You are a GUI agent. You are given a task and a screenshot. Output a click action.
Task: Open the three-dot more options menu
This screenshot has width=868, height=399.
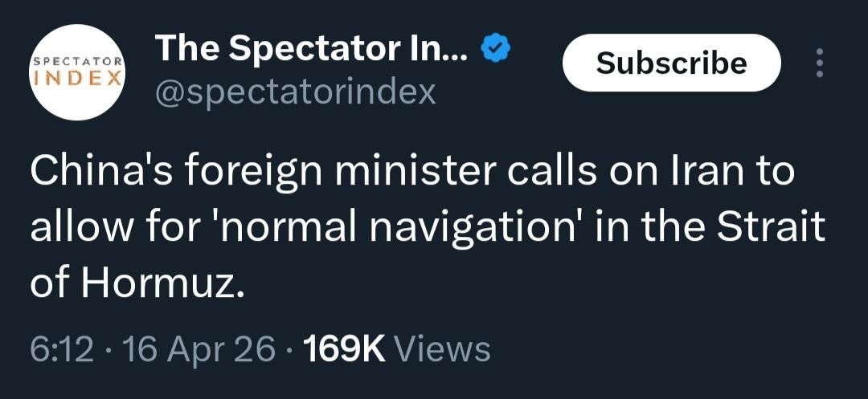[x=819, y=63]
